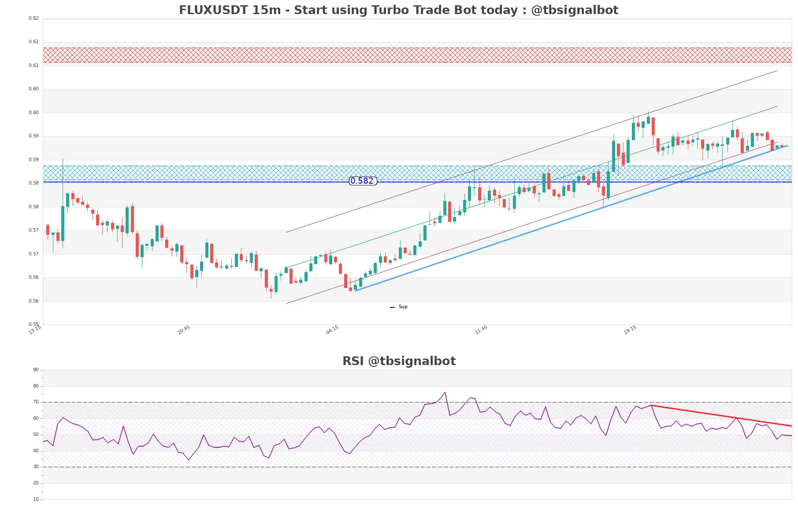The height and width of the screenshot is (532, 798).
Task: Click the 04:15 time axis label
Action: tap(332, 330)
